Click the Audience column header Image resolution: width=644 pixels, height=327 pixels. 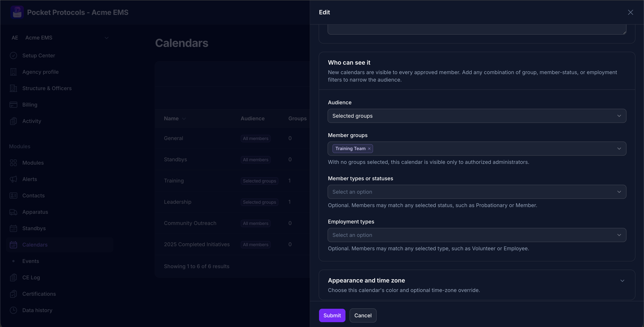[252, 119]
